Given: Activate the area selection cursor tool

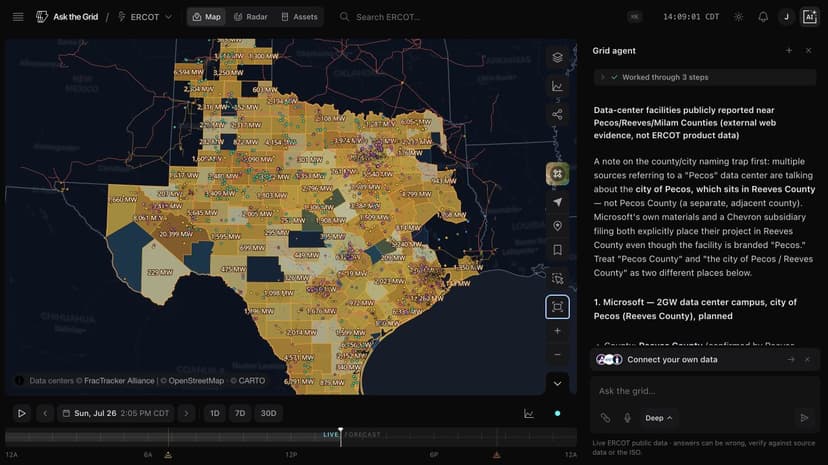Looking at the screenshot, I should [557, 278].
